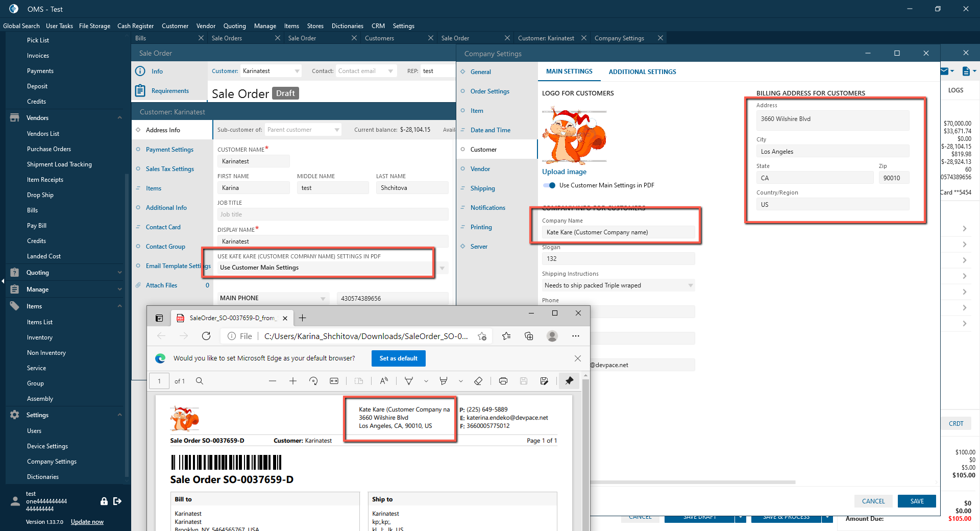Open the Shipping Instructions dropdown
Screen dimensions: 980x531
[690, 285]
